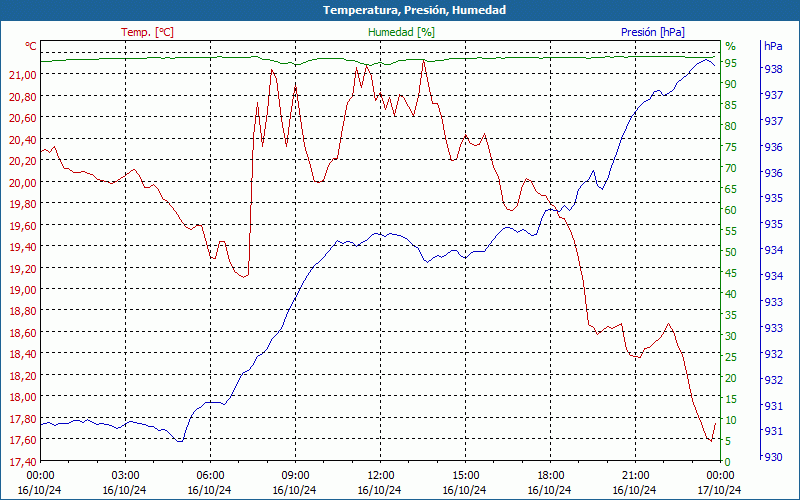Viewport: 800px width, 500px height.
Task: Click the 45 humidity axis value
Action: (x=731, y=273)
